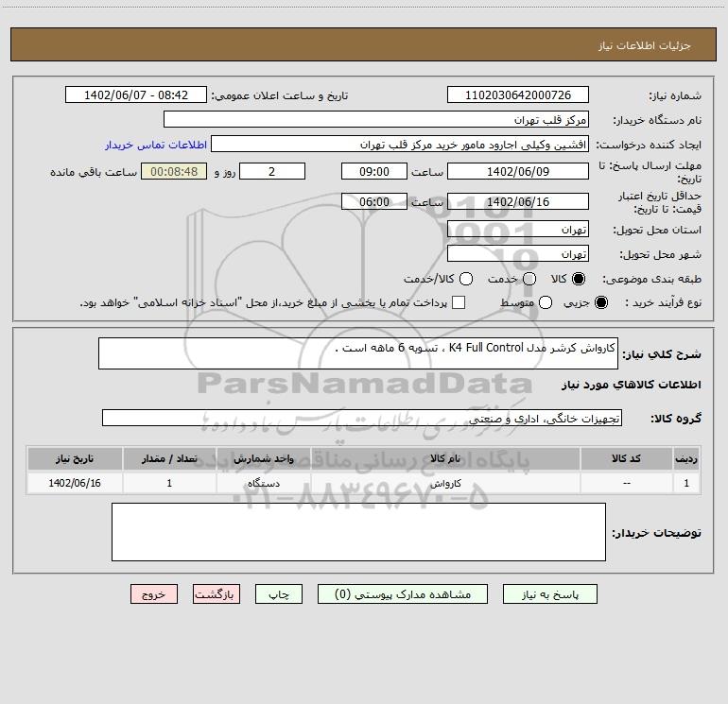Click the remaining time countdown 00:08:48
Viewport: 728px width, 704px height.
click(x=174, y=171)
